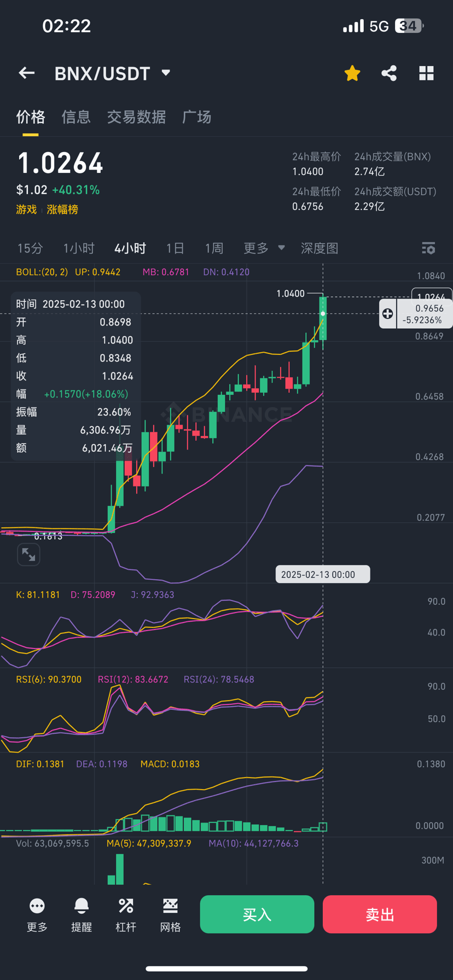This screenshot has width=453, height=980.
Task: Open the 更多 menu icon in bottom bar
Action: pyautogui.click(x=37, y=915)
